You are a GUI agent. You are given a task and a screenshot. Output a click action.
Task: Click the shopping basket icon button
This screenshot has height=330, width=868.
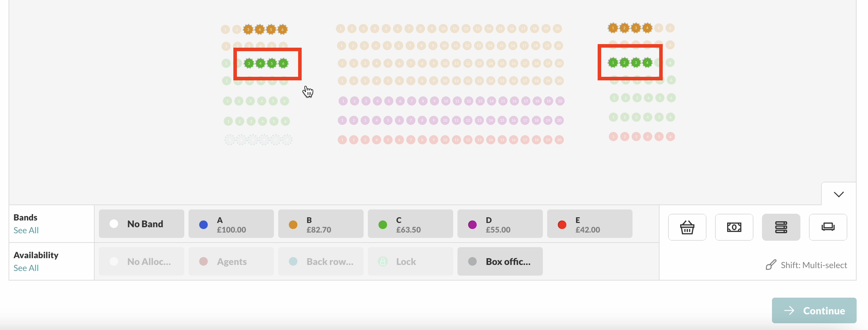[687, 227]
